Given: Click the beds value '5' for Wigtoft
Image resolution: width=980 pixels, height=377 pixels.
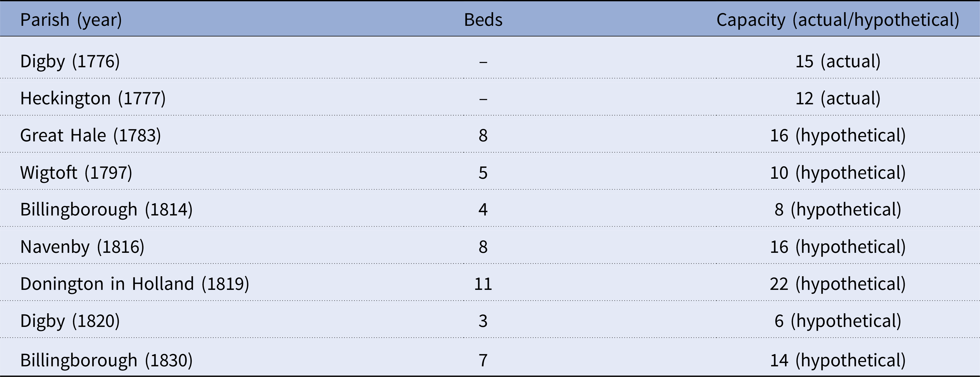Looking at the screenshot, I should [x=483, y=173].
